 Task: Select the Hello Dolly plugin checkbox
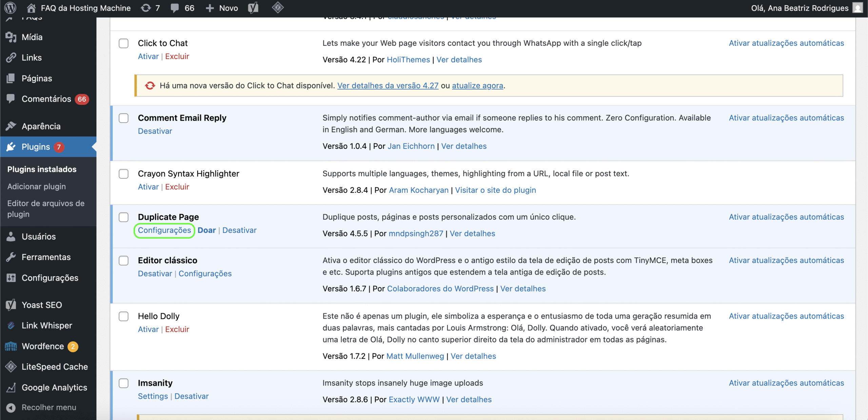tap(124, 316)
